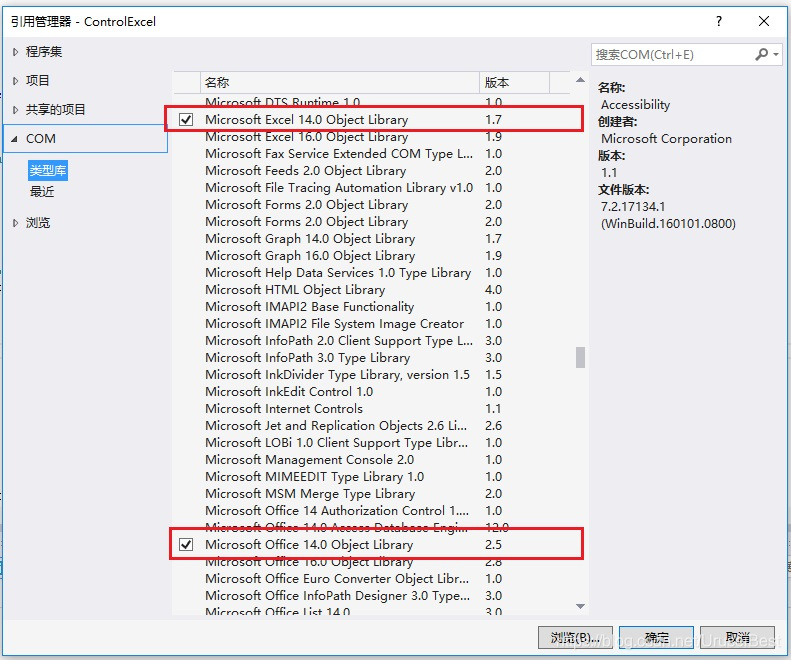Click the list scroll down arrow
The image size is (791, 660).
click(x=581, y=606)
